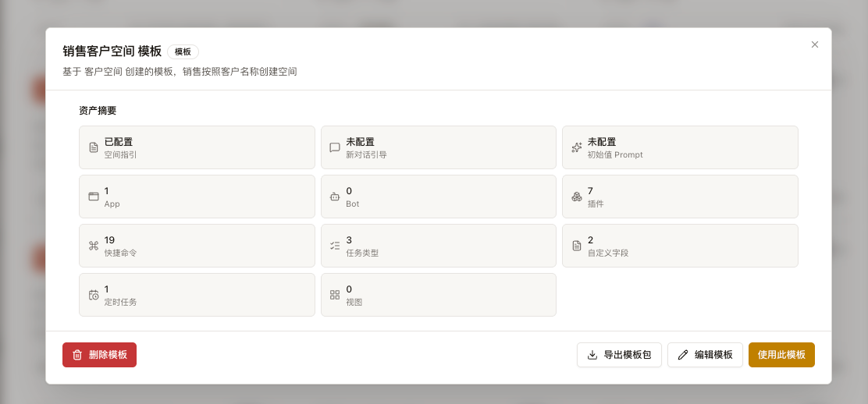
Task: Click the calendar clock icon beside 定时任务
Action: tap(94, 295)
